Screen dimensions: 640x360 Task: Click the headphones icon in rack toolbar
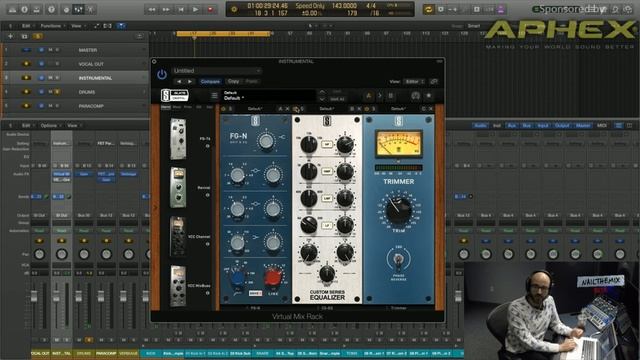[x=416, y=96]
